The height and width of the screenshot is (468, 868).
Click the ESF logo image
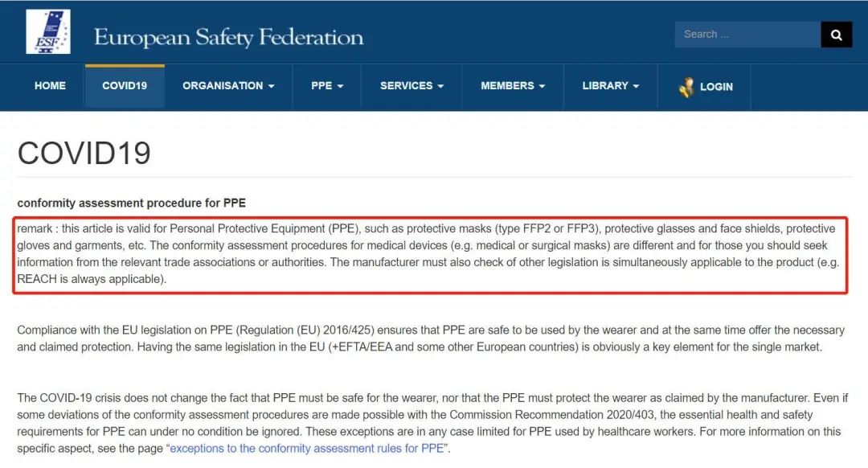[x=48, y=31]
